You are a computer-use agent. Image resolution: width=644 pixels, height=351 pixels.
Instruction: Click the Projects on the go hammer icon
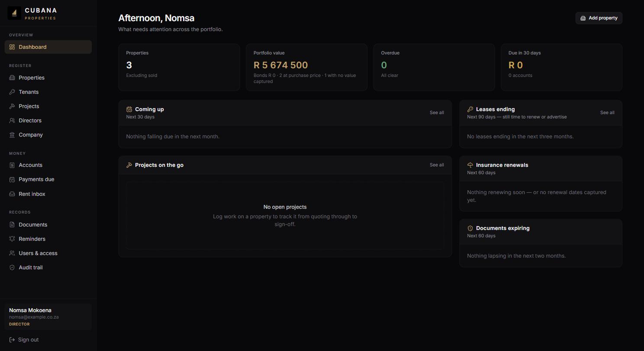(129, 165)
